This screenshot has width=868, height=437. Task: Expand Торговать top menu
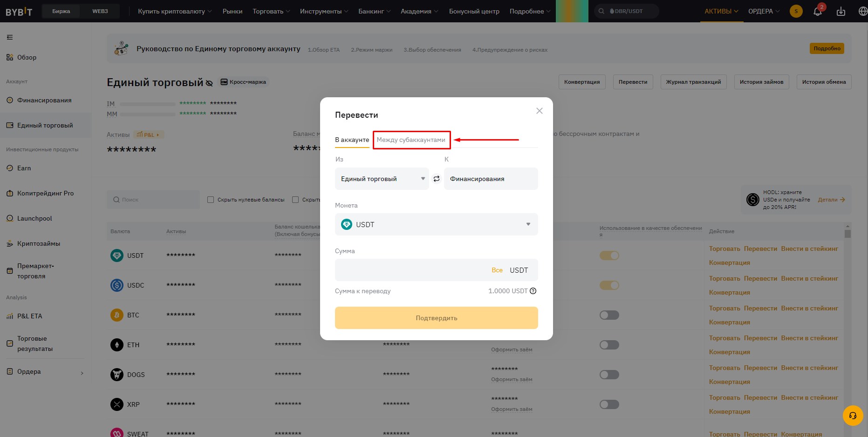pos(271,11)
